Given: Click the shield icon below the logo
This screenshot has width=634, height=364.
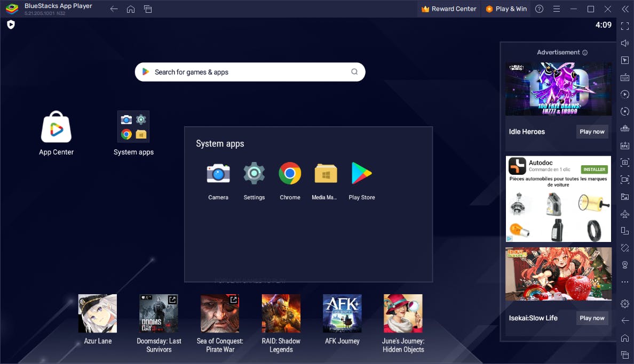Looking at the screenshot, I should coord(11,25).
